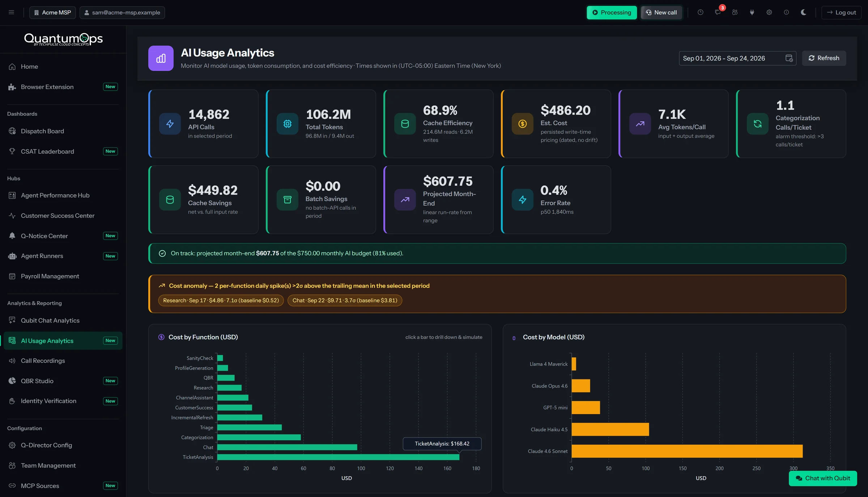The height and width of the screenshot is (497, 868).
Task: Open the date range calendar icon
Action: click(789, 58)
